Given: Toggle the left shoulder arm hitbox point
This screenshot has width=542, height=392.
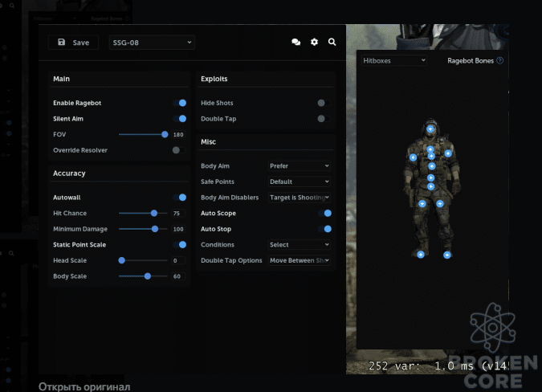Looking at the screenshot, I should 413,157.
